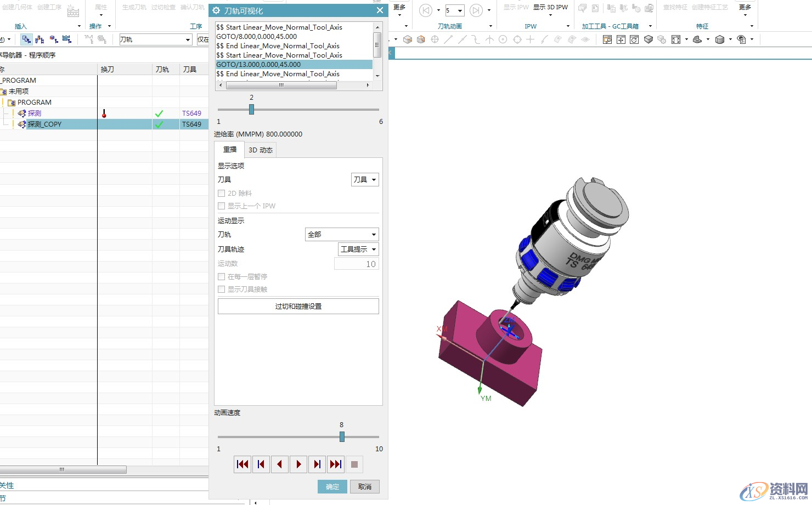This screenshot has width=812, height=505.
Task: Select the 重播 tab
Action: click(230, 150)
